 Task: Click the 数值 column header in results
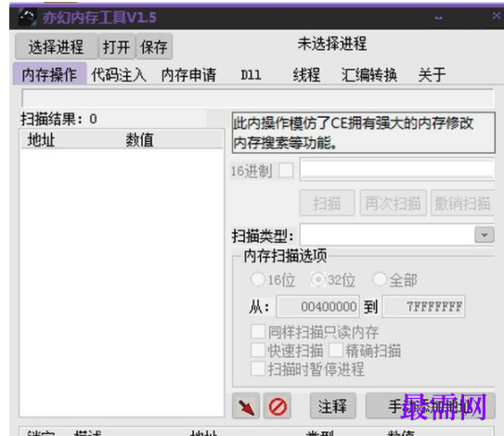pyautogui.click(x=139, y=140)
